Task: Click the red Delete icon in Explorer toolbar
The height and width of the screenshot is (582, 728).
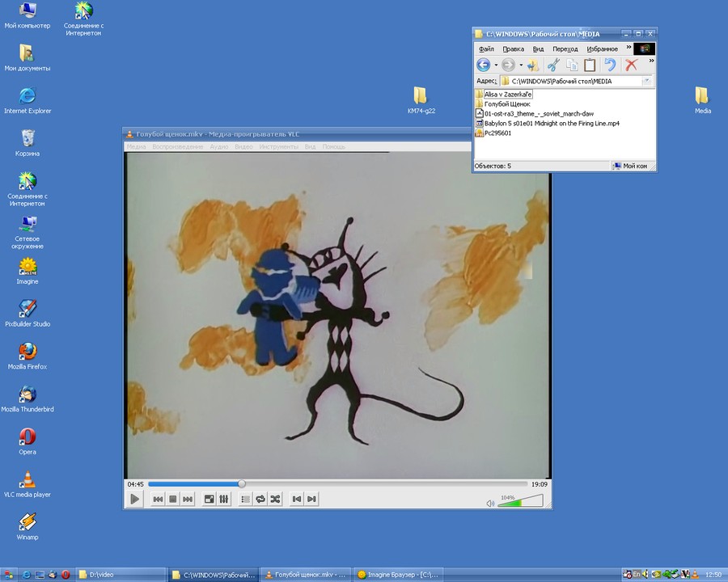Action: point(631,65)
